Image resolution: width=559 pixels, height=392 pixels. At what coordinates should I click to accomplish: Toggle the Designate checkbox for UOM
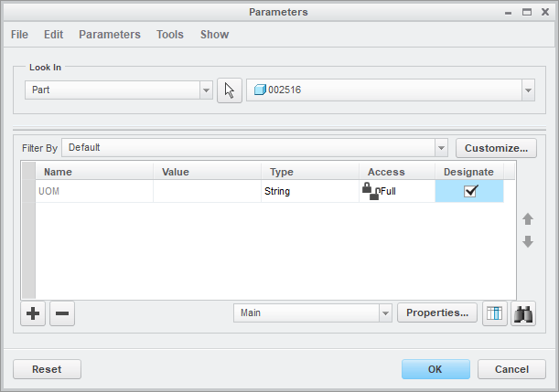pos(471,191)
